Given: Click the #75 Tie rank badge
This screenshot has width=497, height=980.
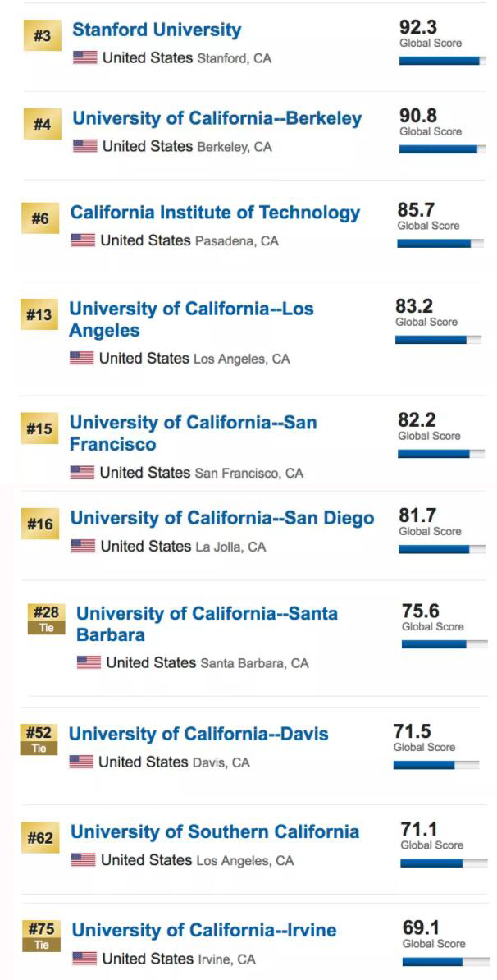Looking at the screenshot, I should [x=43, y=934].
